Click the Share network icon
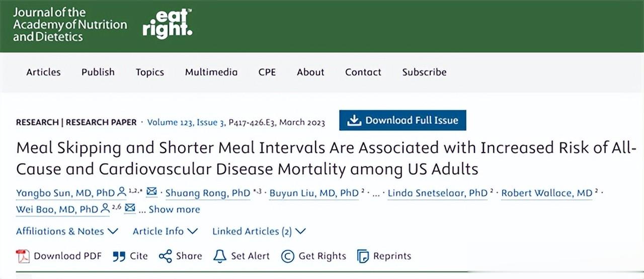The height and width of the screenshot is (279, 644). pyautogui.click(x=165, y=256)
